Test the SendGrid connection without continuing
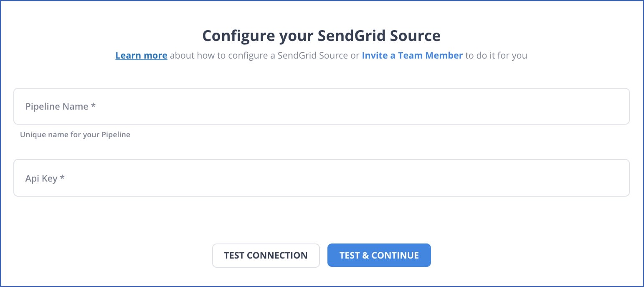Image resolution: width=644 pixels, height=287 pixels. click(x=266, y=255)
